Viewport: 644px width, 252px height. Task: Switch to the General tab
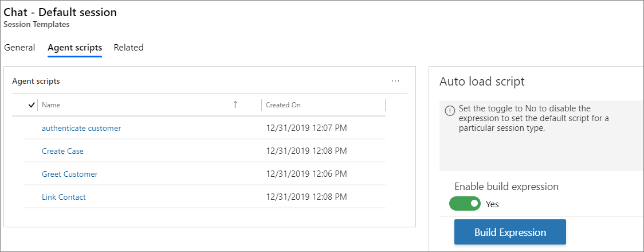[19, 47]
